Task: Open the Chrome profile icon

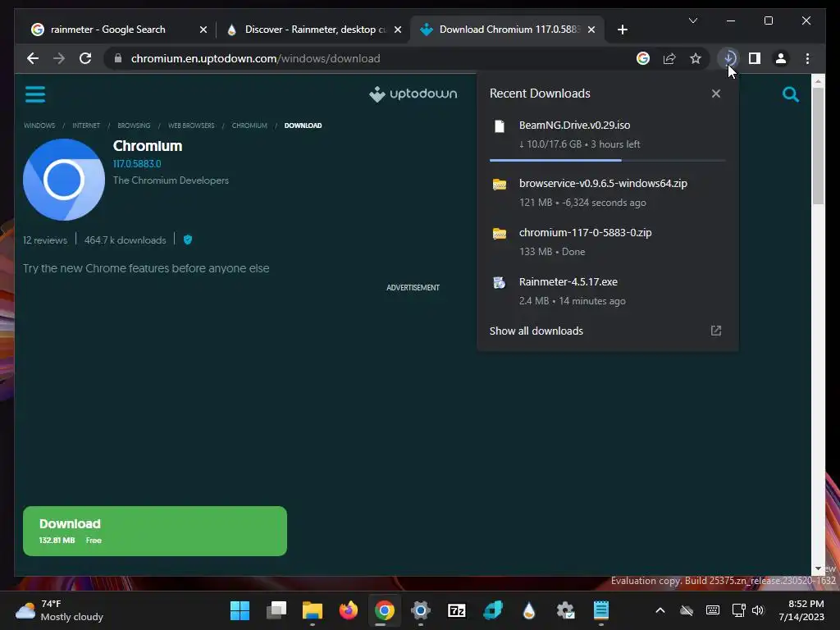Action: point(781,58)
